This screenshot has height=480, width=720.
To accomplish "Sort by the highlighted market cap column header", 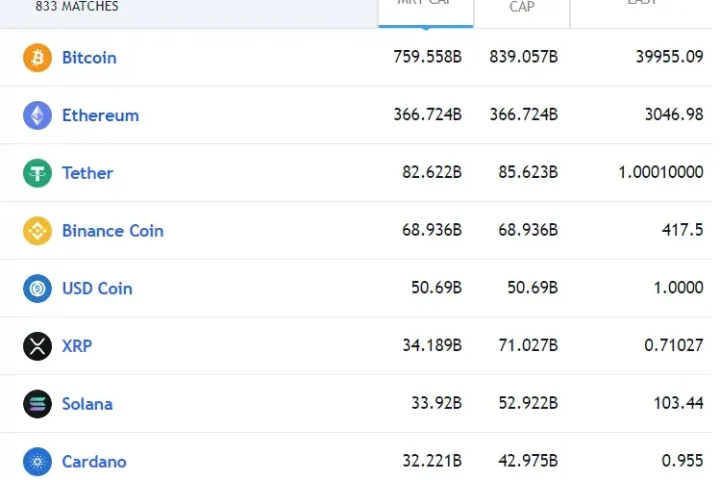I will point(426,8).
